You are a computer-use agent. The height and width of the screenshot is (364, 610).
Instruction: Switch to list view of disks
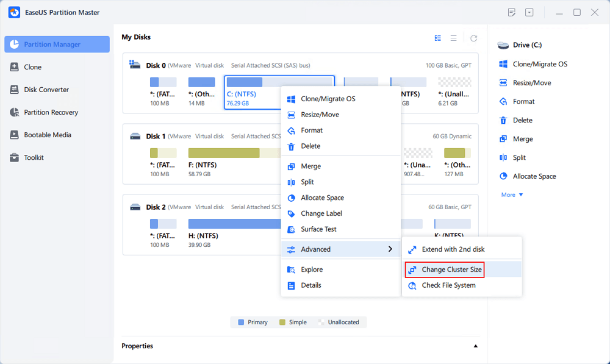pyautogui.click(x=453, y=38)
